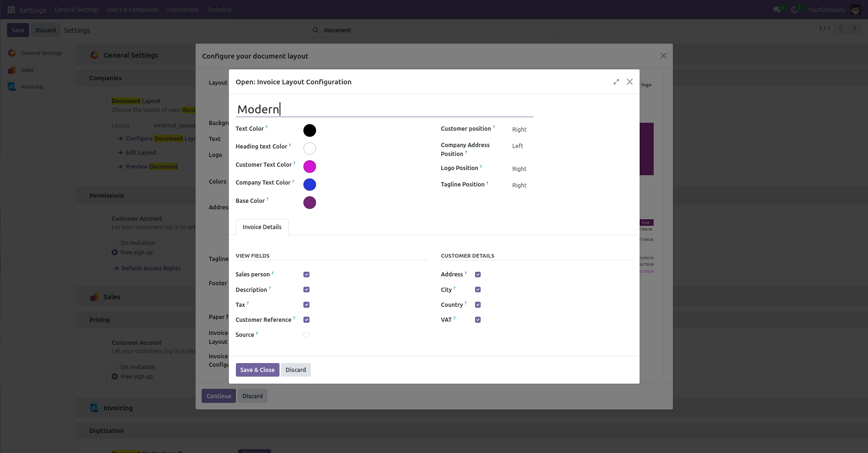Click the Modern layout name field

coord(384,109)
